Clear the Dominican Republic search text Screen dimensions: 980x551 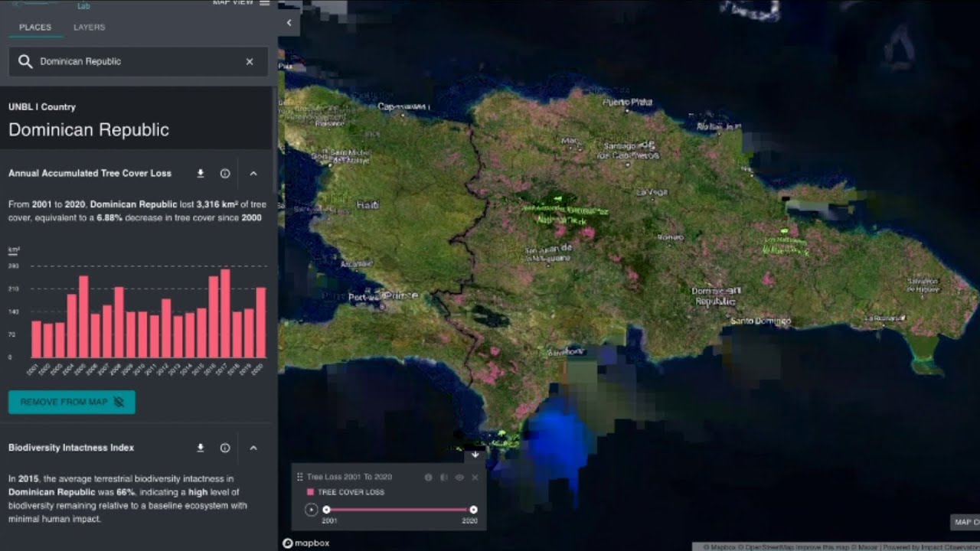(250, 61)
